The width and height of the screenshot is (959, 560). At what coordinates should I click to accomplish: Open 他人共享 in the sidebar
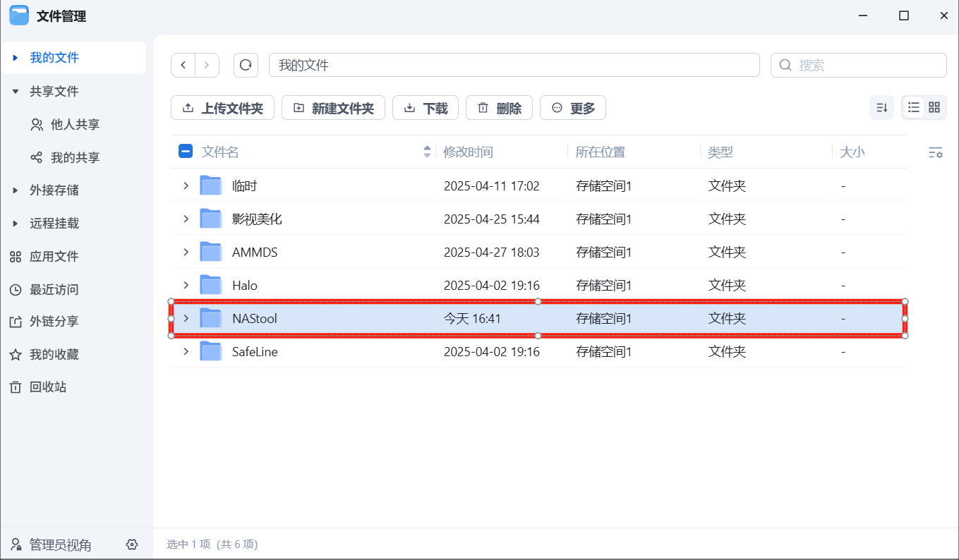[x=73, y=125]
